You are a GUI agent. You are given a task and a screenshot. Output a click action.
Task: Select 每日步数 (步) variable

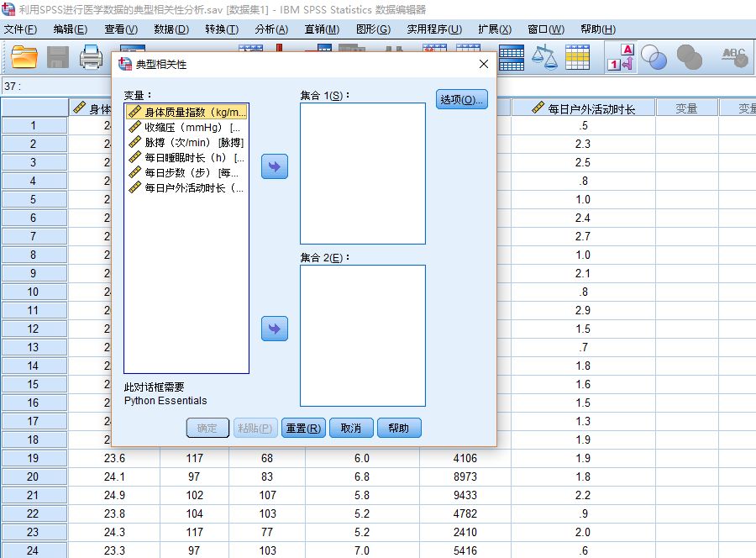pos(187,172)
